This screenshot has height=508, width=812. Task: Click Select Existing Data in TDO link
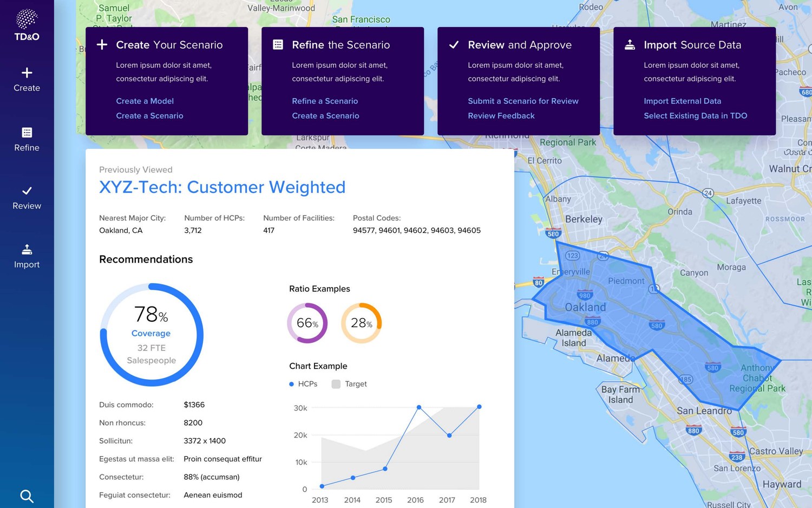pos(696,115)
